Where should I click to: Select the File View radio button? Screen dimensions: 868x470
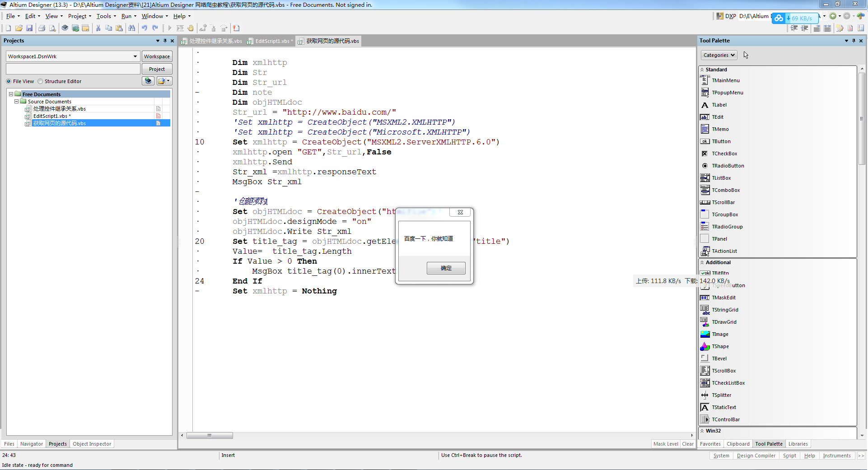(x=8, y=81)
